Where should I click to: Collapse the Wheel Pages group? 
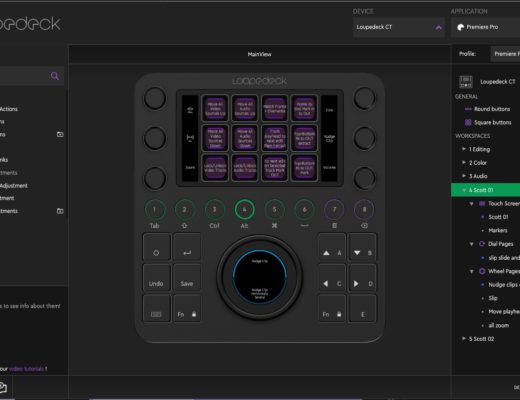point(471,271)
